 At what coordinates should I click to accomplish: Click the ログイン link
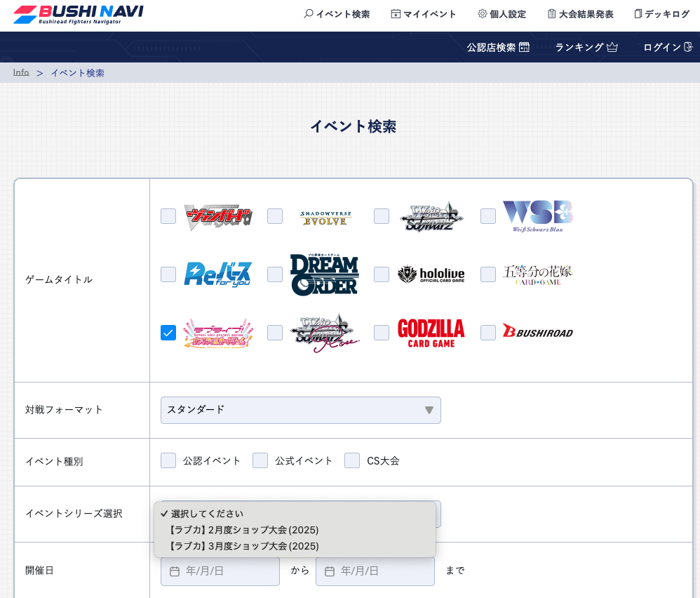tap(668, 47)
